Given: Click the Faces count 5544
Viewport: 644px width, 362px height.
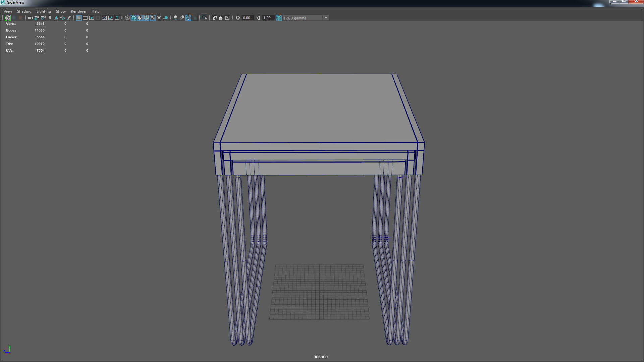Looking at the screenshot, I should (x=41, y=37).
